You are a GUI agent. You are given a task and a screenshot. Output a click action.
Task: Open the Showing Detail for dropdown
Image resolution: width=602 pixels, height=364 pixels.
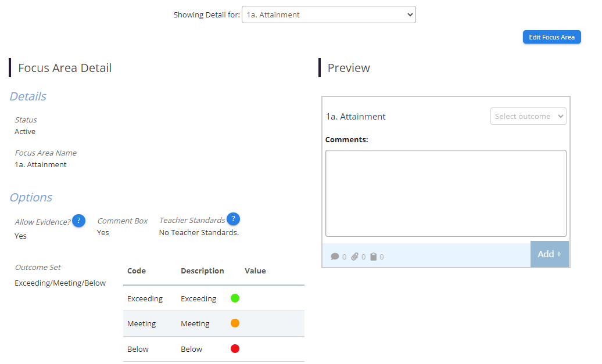click(x=328, y=15)
